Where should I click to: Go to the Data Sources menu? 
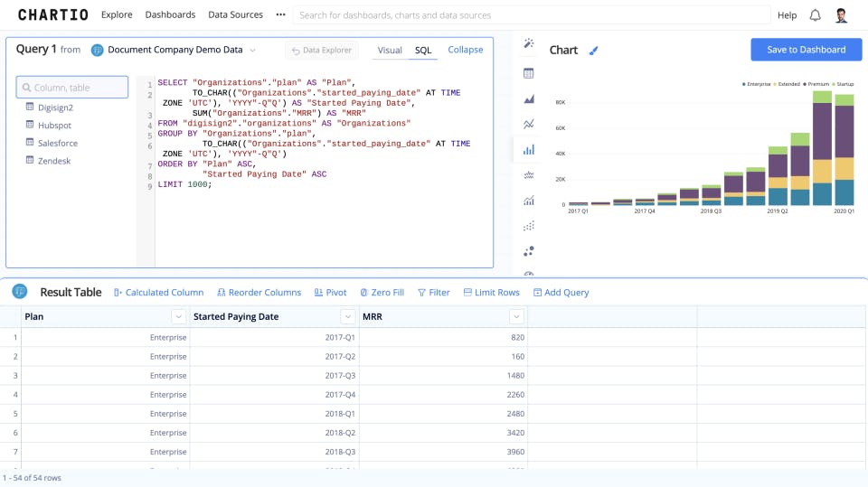coord(235,15)
